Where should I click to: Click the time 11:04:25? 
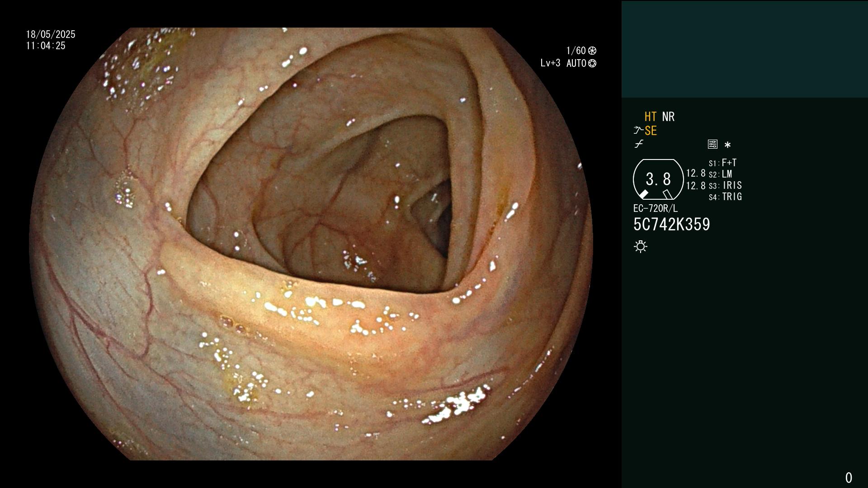pyautogui.click(x=46, y=46)
